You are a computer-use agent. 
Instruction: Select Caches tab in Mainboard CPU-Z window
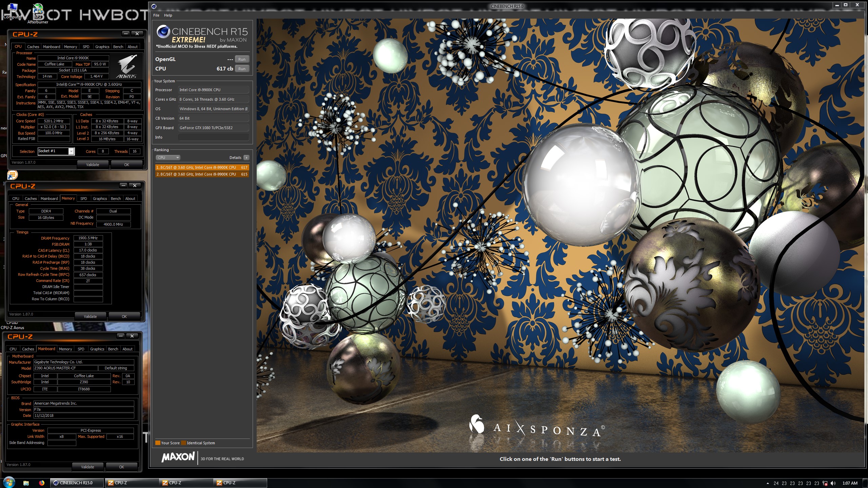[x=28, y=349]
